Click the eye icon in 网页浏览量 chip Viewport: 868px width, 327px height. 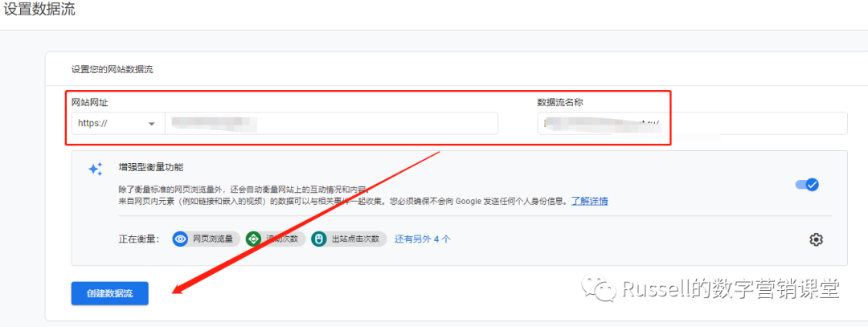[182, 239]
